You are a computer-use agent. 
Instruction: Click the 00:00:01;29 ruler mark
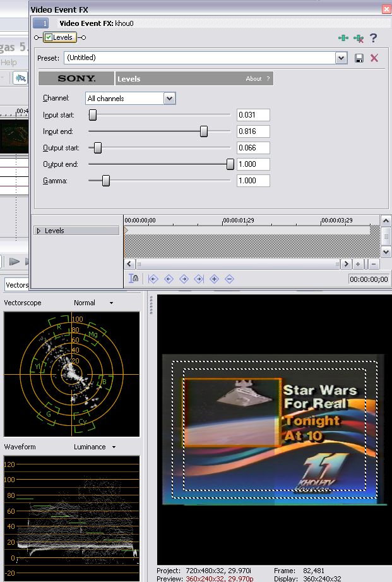(x=239, y=220)
